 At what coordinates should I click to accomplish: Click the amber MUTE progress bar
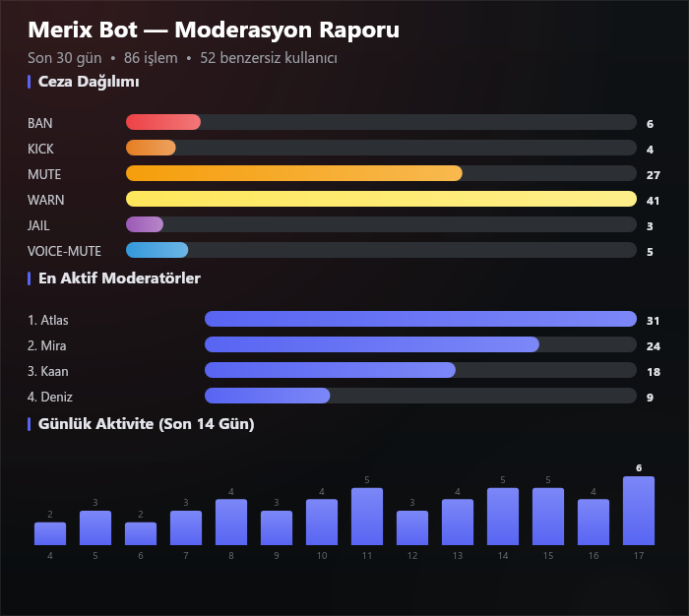tap(294, 173)
